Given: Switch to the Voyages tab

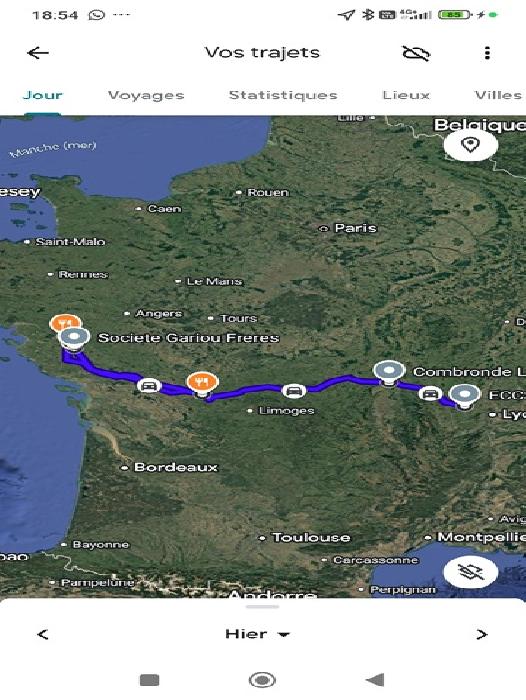Looking at the screenshot, I should tap(146, 95).
